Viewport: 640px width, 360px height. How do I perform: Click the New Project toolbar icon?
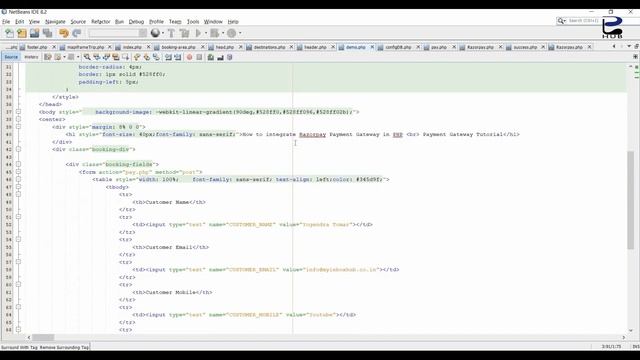point(22,33)
